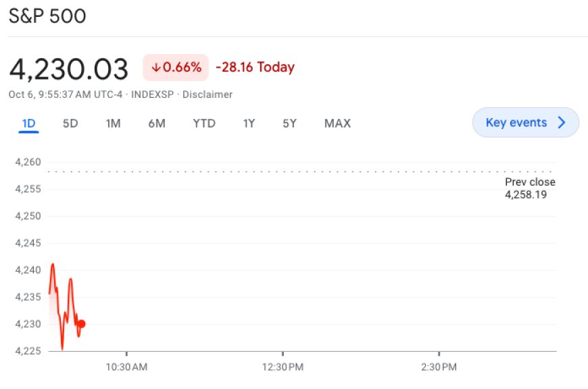Select the YTD tab
Image resolution: width=588 pixels, height=389 pixels.
(203, 123)
